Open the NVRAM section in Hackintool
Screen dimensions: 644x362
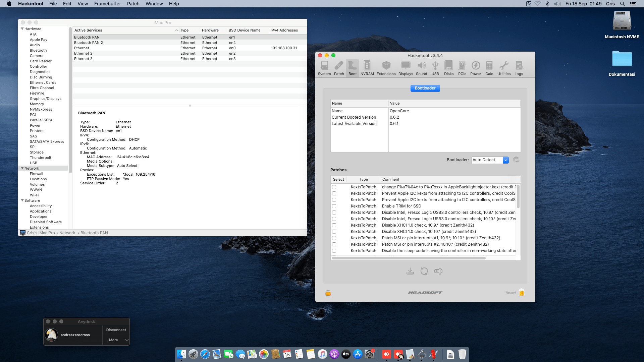(367, 68)
